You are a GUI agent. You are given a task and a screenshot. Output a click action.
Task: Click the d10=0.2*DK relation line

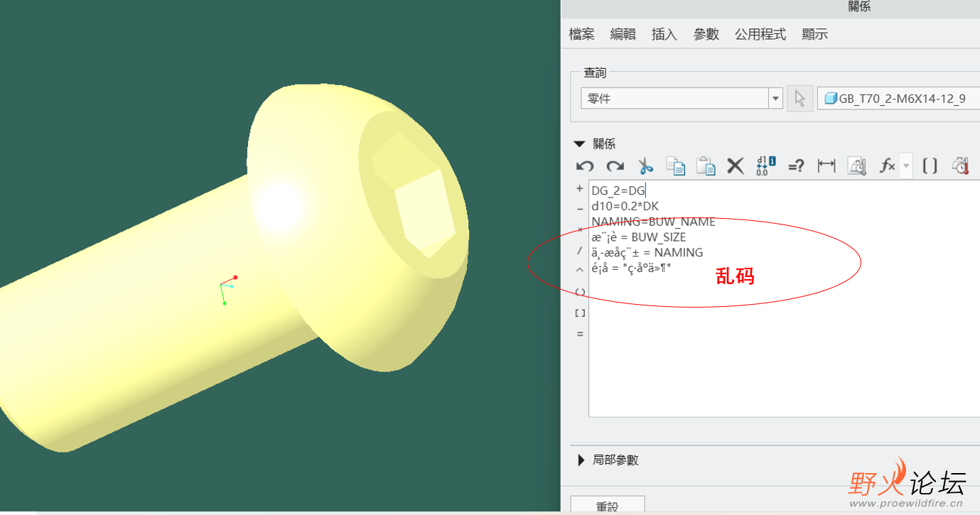[625, 206]
